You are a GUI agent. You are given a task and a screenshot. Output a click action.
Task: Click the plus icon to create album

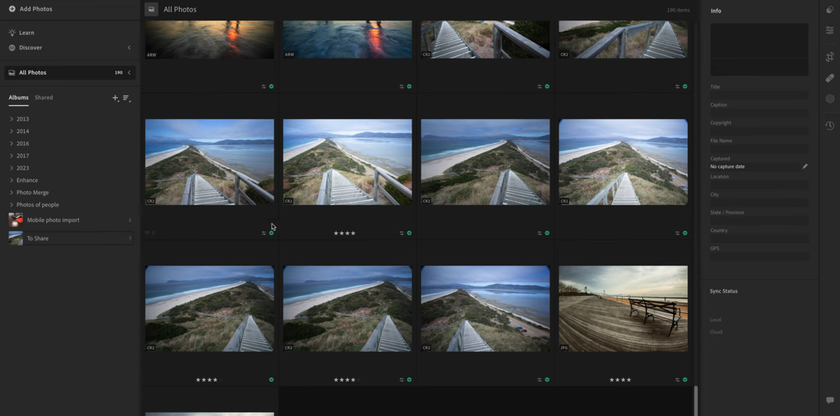115,98
